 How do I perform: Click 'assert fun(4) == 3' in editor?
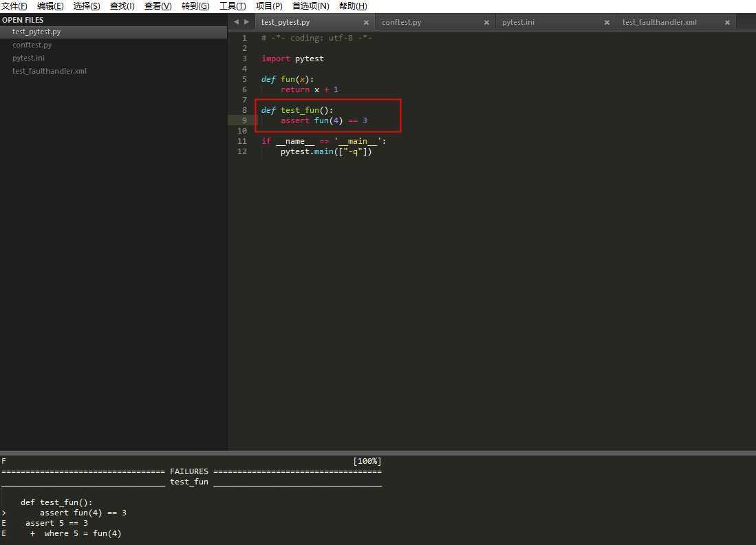[324, 120]
